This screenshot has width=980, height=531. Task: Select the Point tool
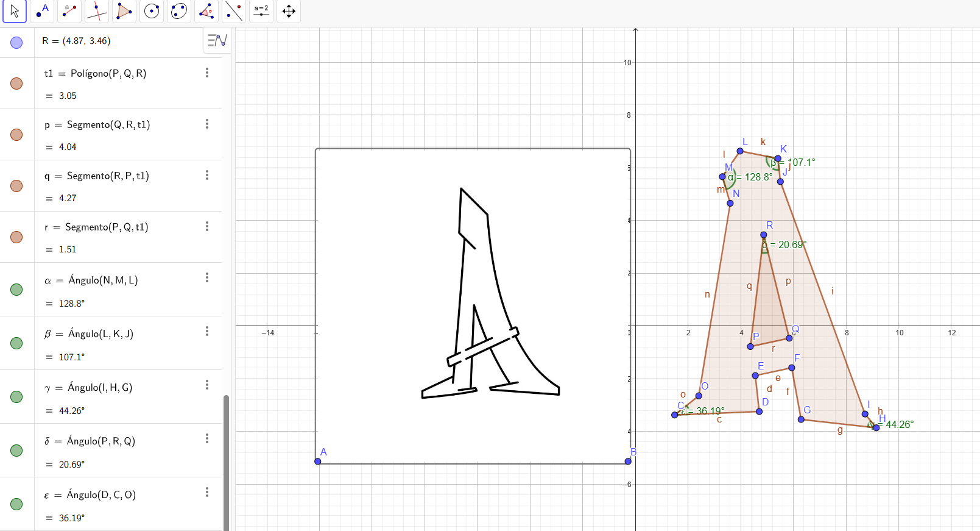point(42,11)
